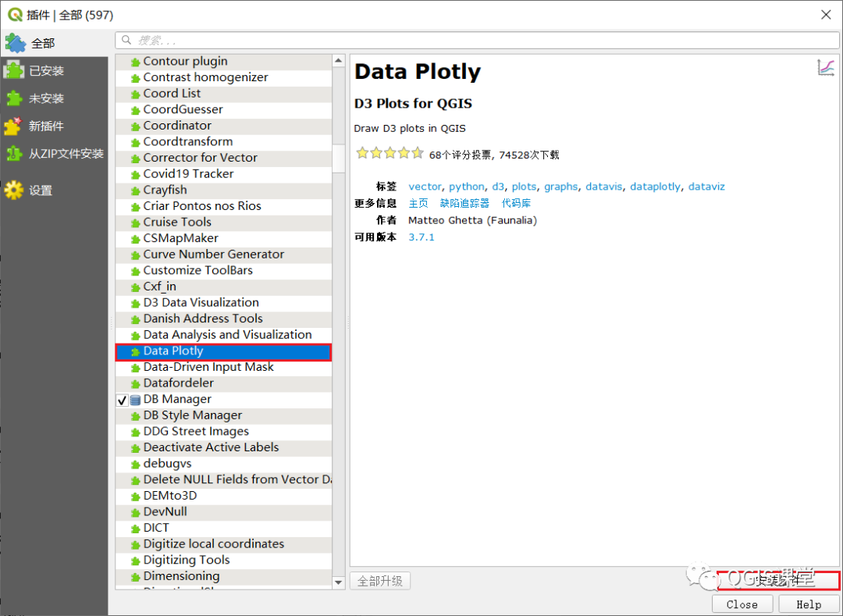The width and height of the screenshot is (843, 616).
Task: Click the database icon of DB Manager
Action: point(136,400)
